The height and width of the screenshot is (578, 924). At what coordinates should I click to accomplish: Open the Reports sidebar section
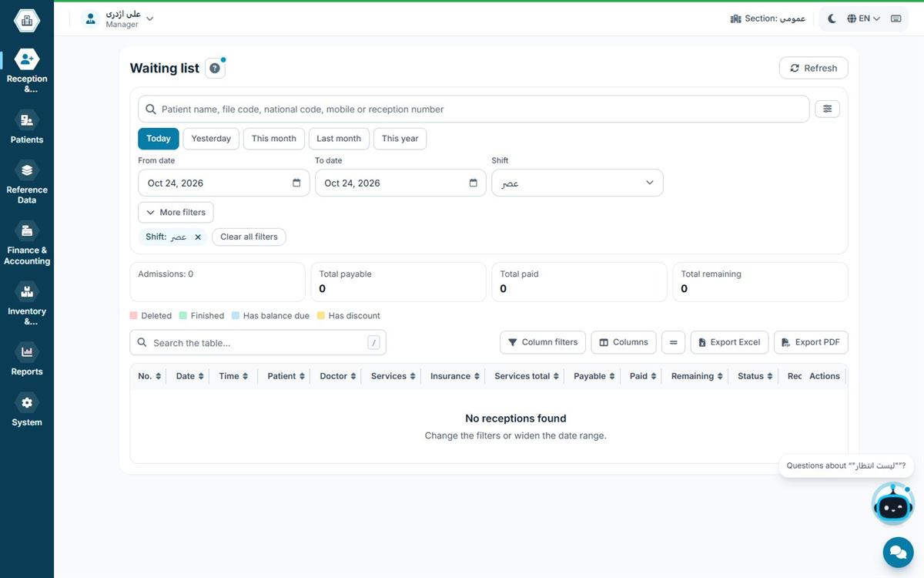pyautogui.click(x=27, y=359)
